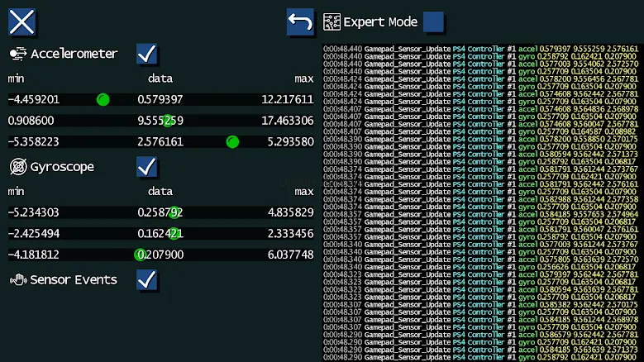The width and height of the screenshot is (644, 362).
Task: Click the back arrow button
Action: click(x=300, y=21)
